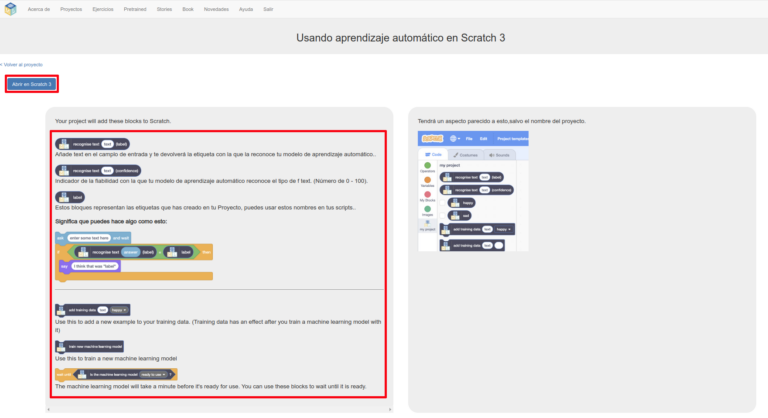Click the my project category icon

coord(428,225)
